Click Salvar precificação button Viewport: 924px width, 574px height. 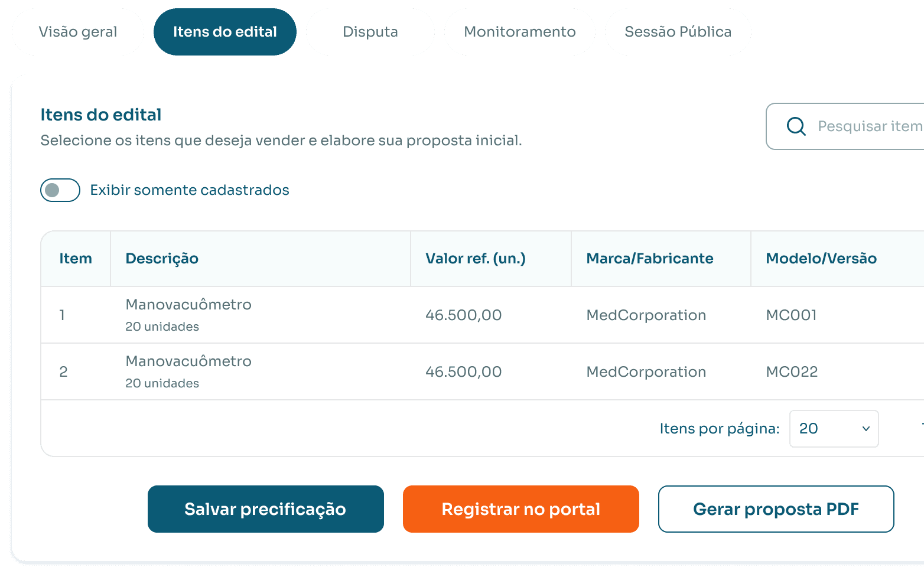[265, 509]
